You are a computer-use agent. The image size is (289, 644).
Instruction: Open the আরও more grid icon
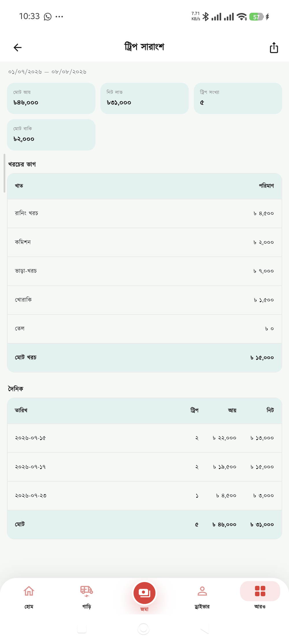[x=260, y=591]
